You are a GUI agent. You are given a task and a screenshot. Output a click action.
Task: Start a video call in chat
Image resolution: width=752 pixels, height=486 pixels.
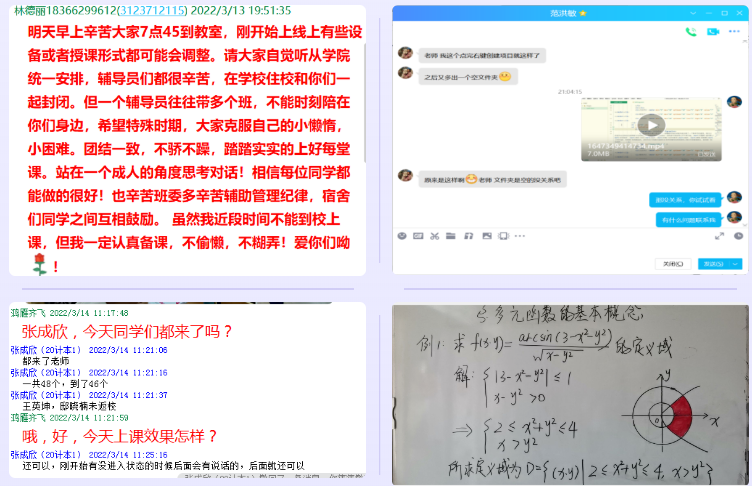pos(713,31)
